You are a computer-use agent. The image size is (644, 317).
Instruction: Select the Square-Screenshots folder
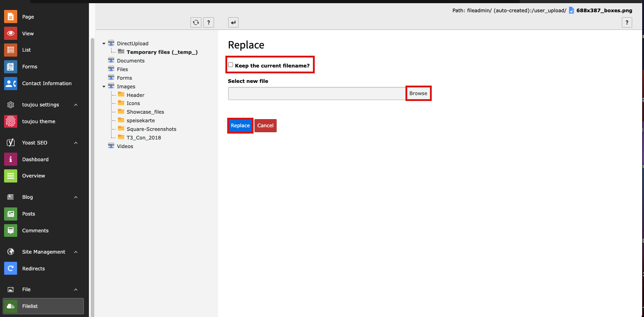coord(151,129)
